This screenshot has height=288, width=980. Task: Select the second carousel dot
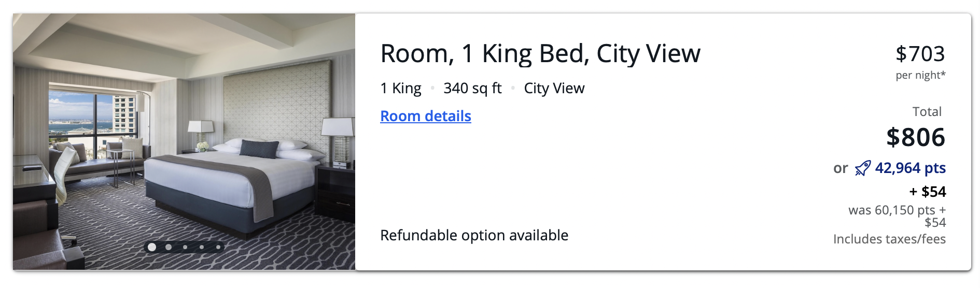coord(169,247)
